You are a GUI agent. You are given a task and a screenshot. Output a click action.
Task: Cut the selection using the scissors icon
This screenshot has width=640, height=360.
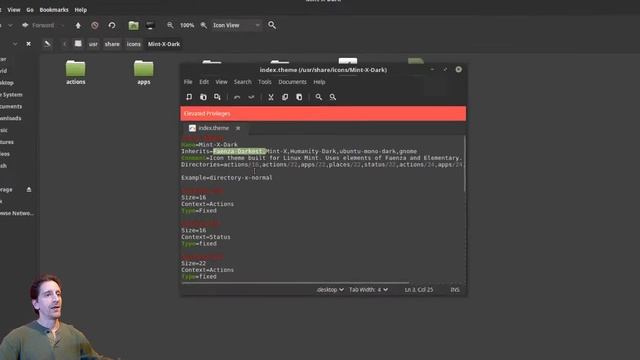tap(271, 97)
